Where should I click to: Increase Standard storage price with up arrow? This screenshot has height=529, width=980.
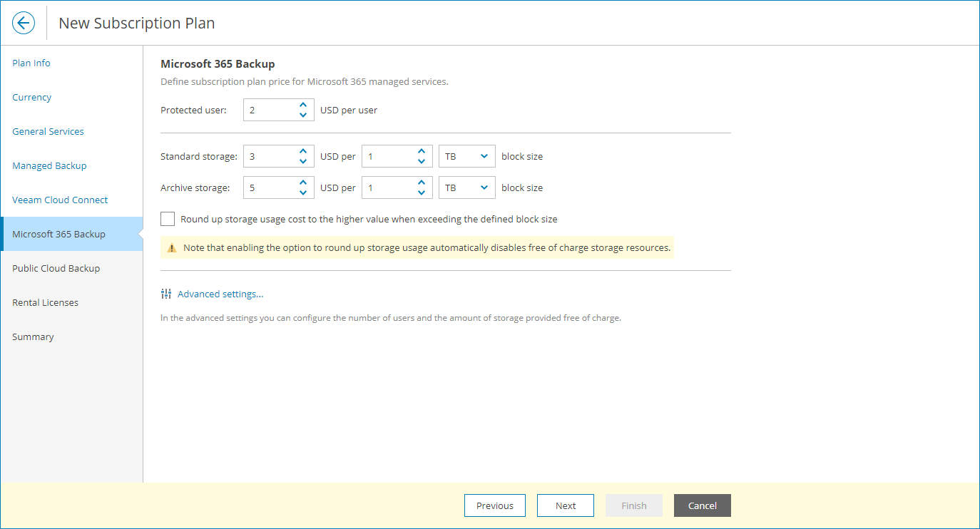coord(303,151)
